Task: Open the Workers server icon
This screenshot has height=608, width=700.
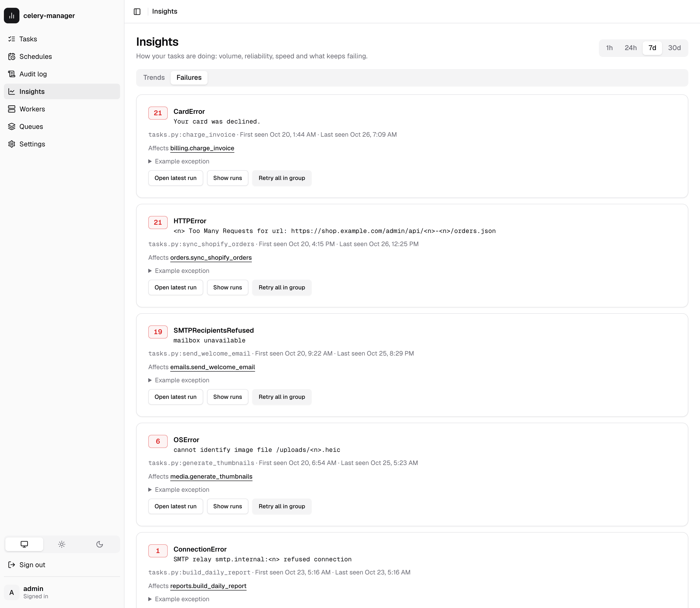Action: pyautogui.click(x=12, y=109)
